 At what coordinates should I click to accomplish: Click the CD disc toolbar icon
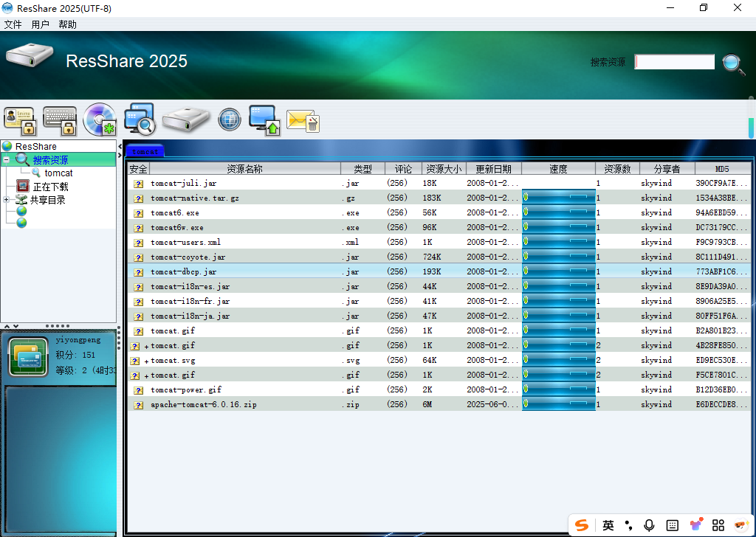[100, 119]
